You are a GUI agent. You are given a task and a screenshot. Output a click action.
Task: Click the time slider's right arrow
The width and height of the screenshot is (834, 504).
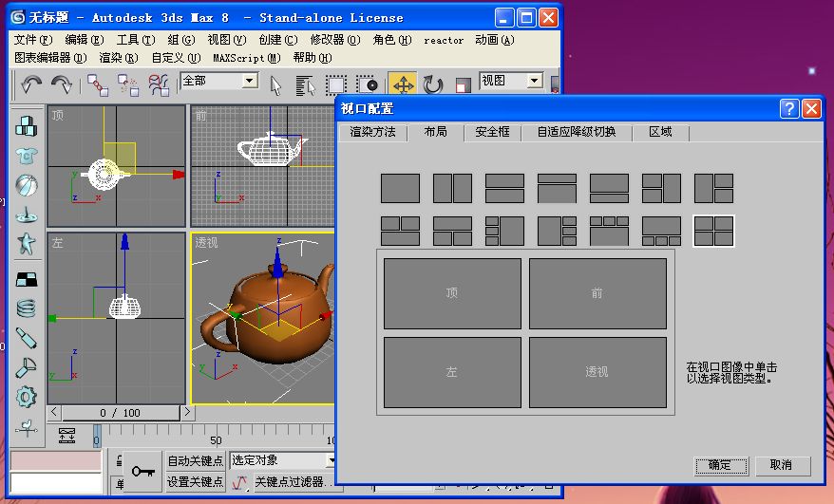tap(187, 412)
